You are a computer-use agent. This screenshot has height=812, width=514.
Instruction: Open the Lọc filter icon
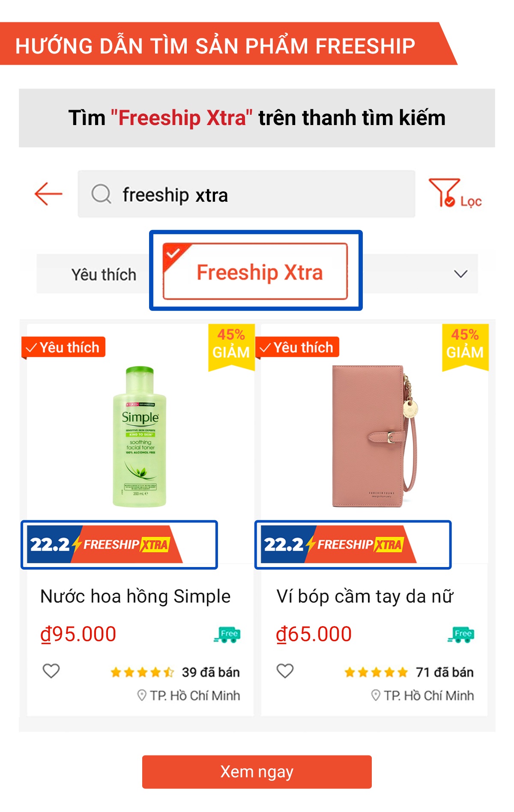pyautogui.click(x=454, y=194)
